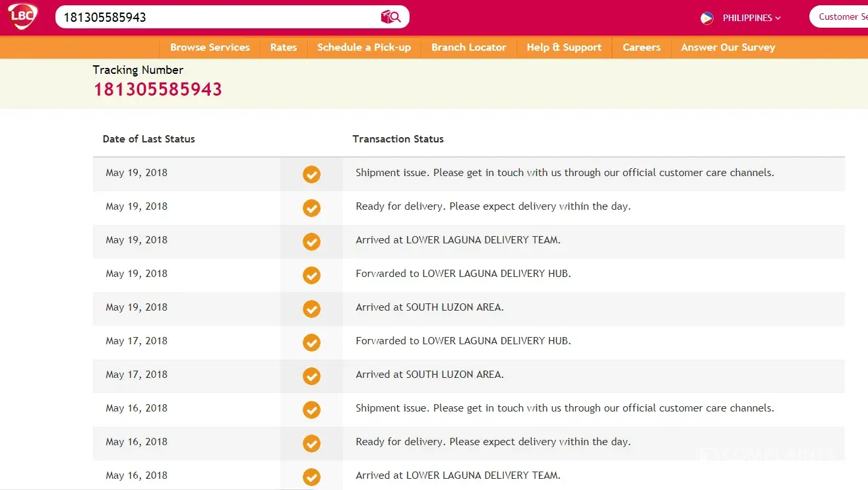Click the red tracking number 181305585943 heading
The width and height of the screenshot is (868, 490).
tap(158, 90)
